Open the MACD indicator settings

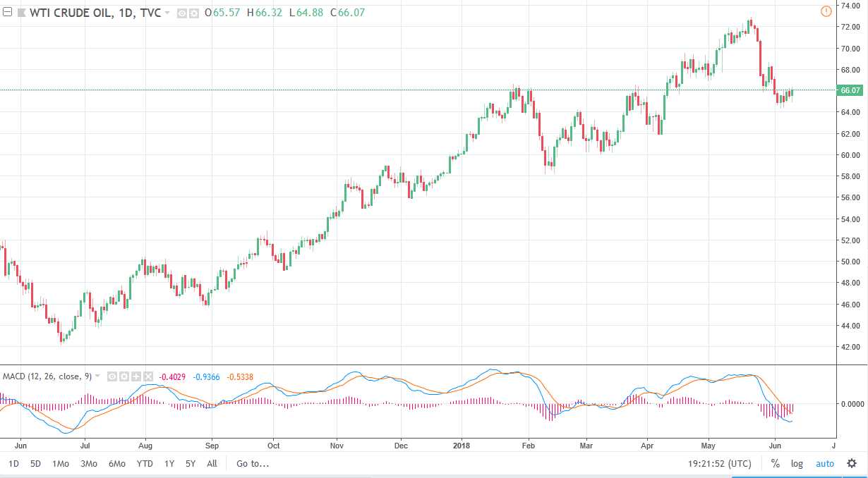[124, 377]
